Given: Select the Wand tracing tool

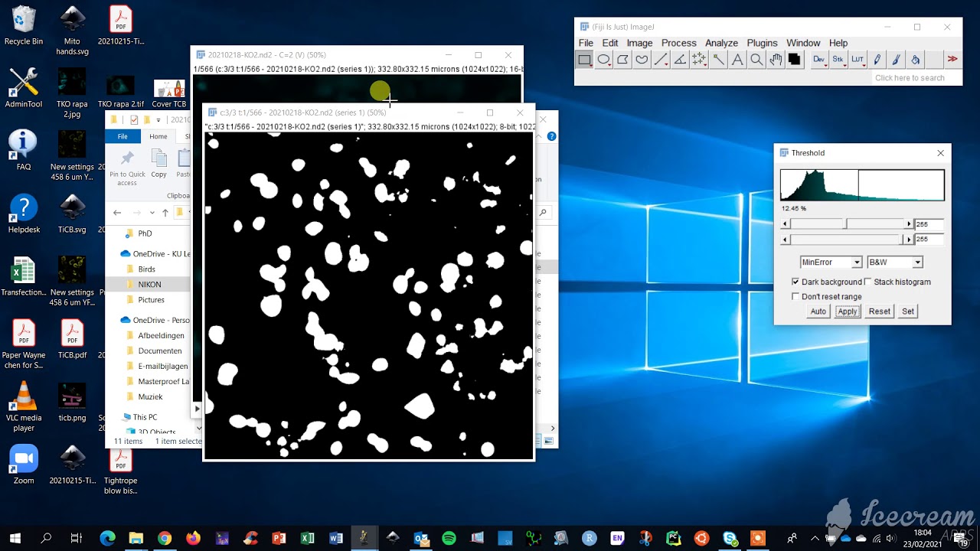Looking at the screenshot, I should (x=718, y=60).
